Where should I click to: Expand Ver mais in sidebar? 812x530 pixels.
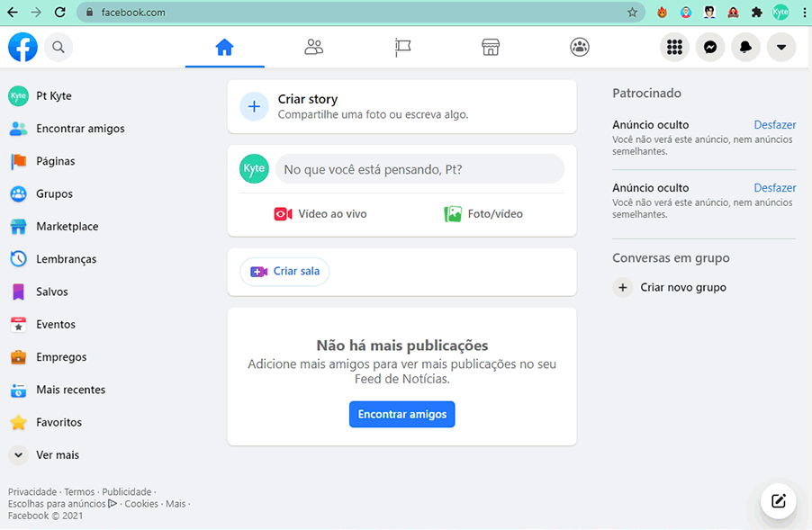coord(44,455)
